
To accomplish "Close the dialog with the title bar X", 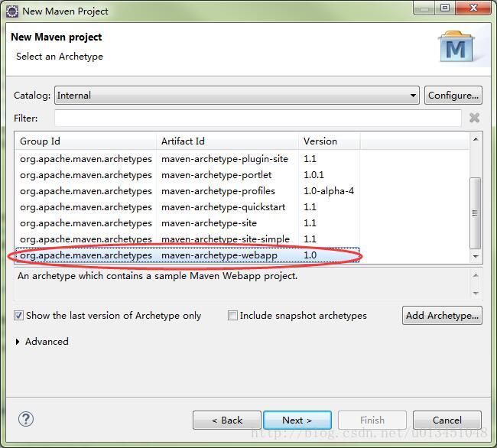I will click(473, 8).
